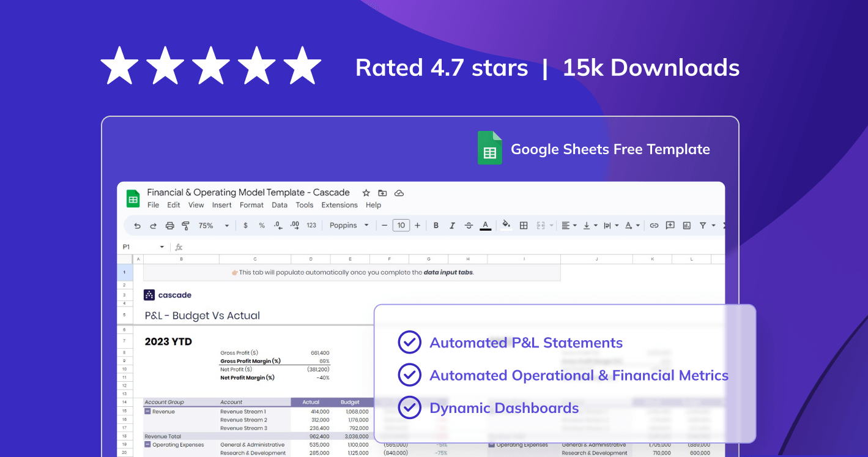This screenshot has width=868, height=457.
Task: Move document to folder
Action: click(382, 193)
